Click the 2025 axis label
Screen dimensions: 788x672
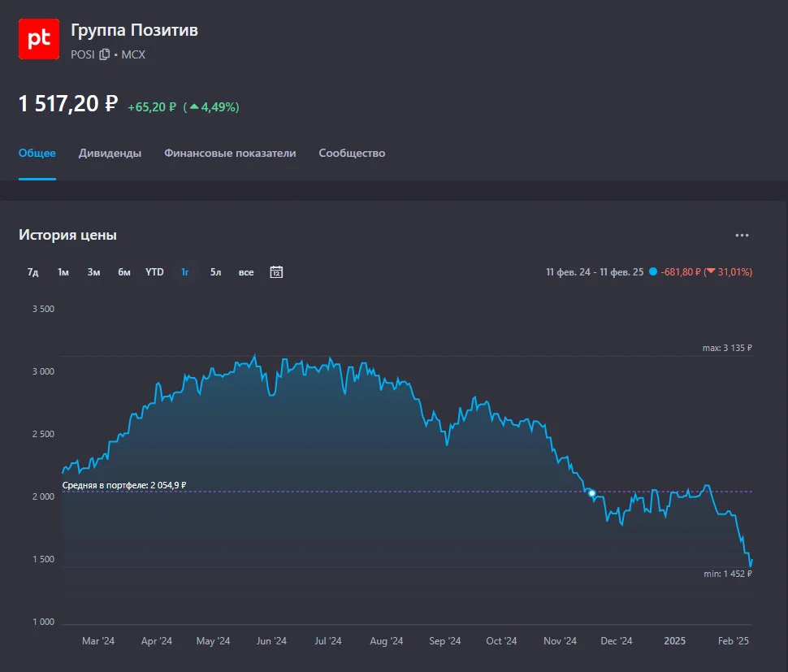coord(674,641)
